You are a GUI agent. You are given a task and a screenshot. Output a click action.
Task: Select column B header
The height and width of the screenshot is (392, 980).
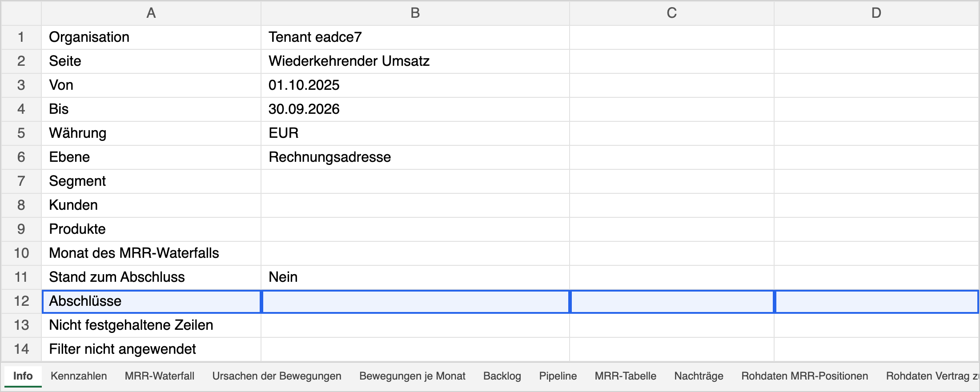pyautogui.click(x=415, y=13)
